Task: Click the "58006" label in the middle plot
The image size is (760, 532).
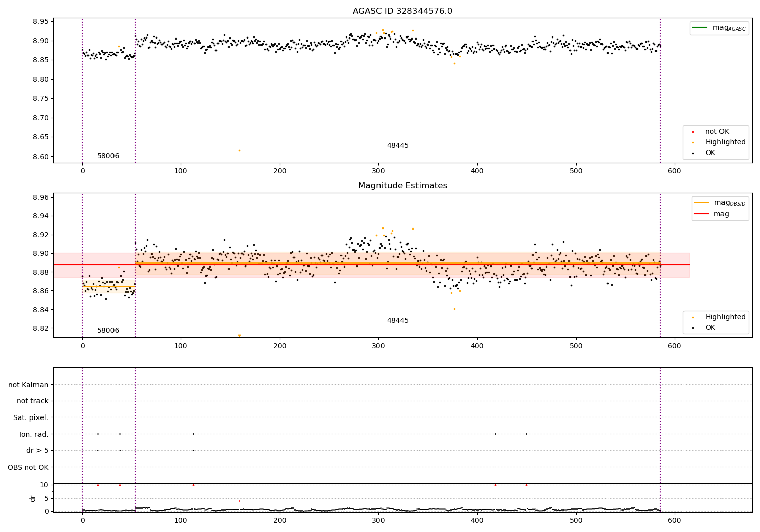Action: coord(108,331)
